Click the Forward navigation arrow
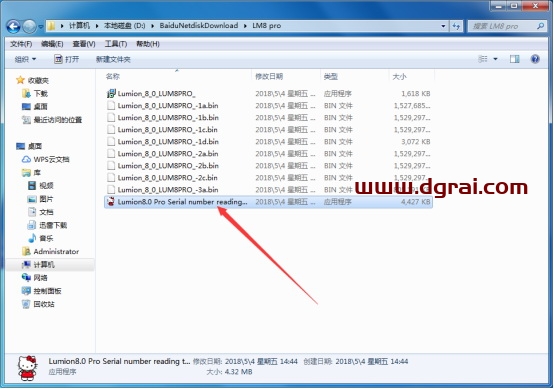This screenshot has width=554, height=389. [x=29, y=26]
